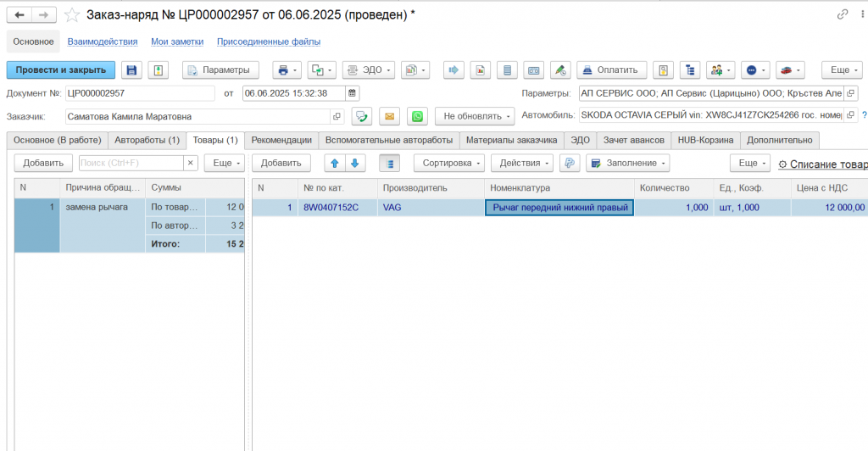Click the Оплатить button
Image resolution: width=868 pixels, height=451 pixels.
612,70
